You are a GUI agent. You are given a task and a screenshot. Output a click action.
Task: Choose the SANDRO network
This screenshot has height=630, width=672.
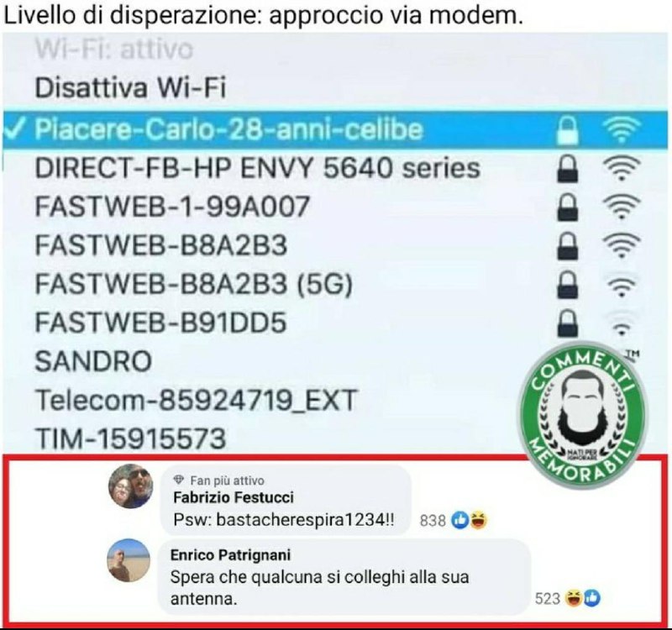point(93,361)
